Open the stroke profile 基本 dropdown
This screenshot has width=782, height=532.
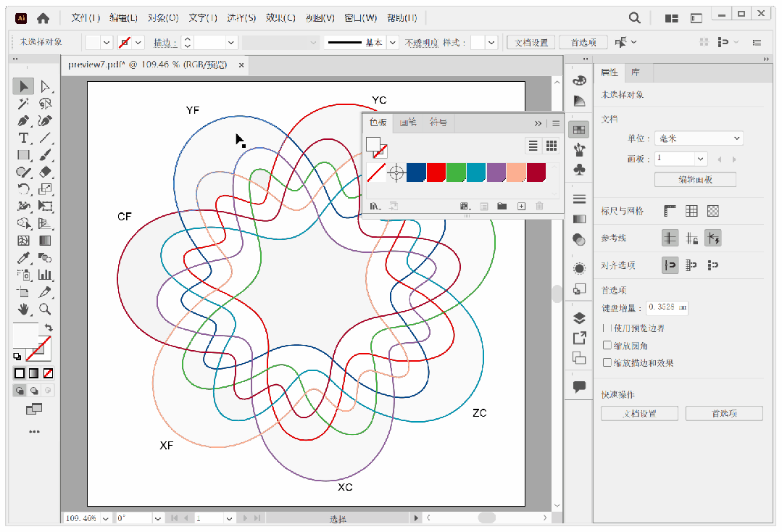pyautogui.click(x=393, y=42)
